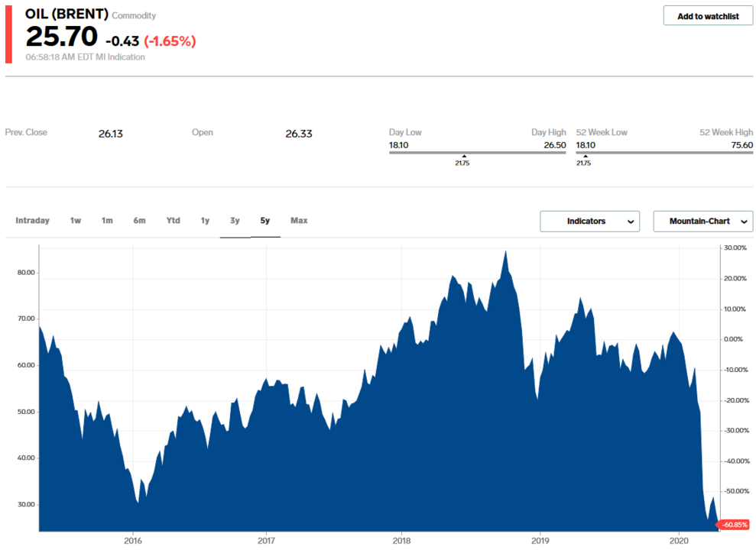Image resolution: width=756 pixels, height=550 pixels.
Task: Click the 2019 x-axis label
Action: 540,540
